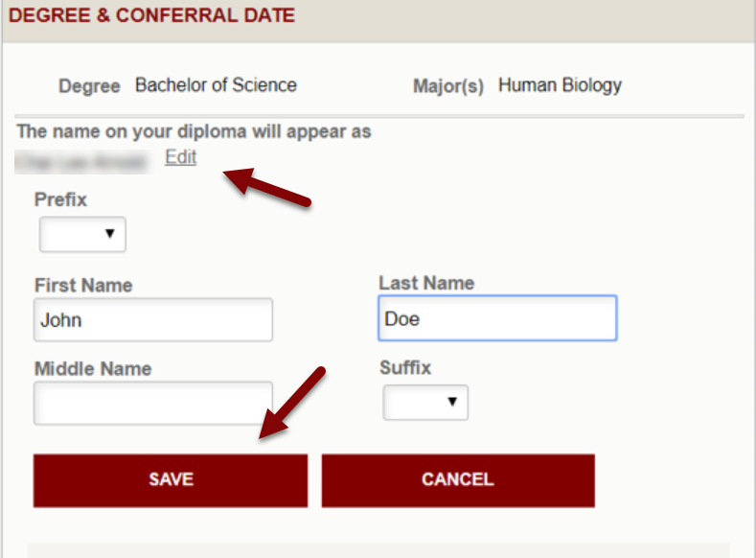Click the First Name label
This screenshot has height=558, width=756.
(83, 285)
